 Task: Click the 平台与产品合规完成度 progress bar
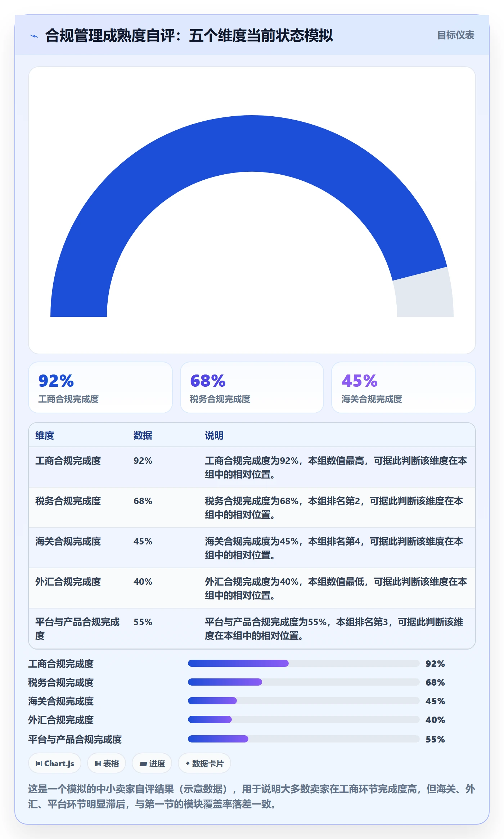coord(304,739)
